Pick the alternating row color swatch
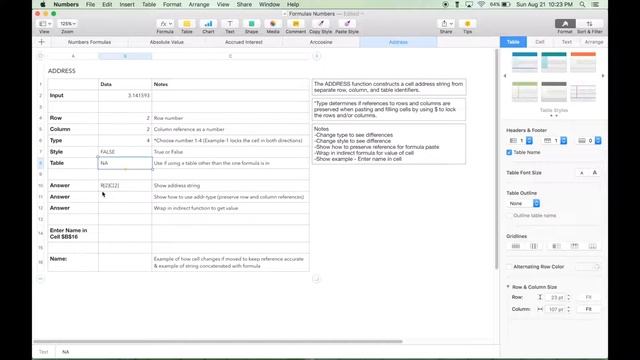The image size is (640, 360). tap(588, 267)
